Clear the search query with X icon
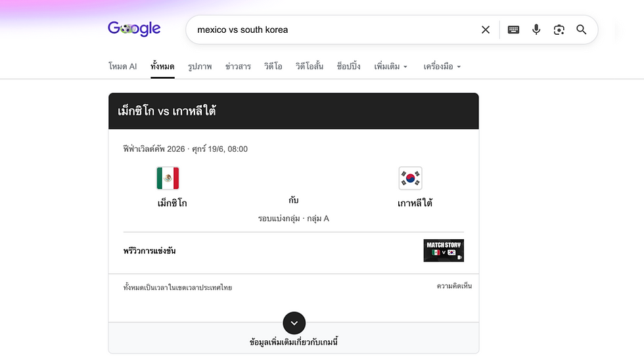 (486, 30)
